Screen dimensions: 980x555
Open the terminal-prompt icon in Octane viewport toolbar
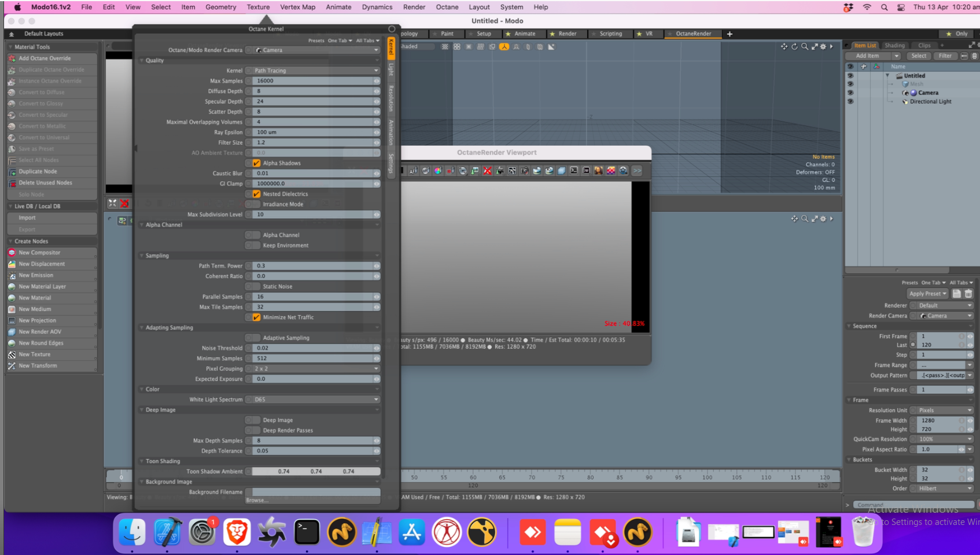coord(574,171)
